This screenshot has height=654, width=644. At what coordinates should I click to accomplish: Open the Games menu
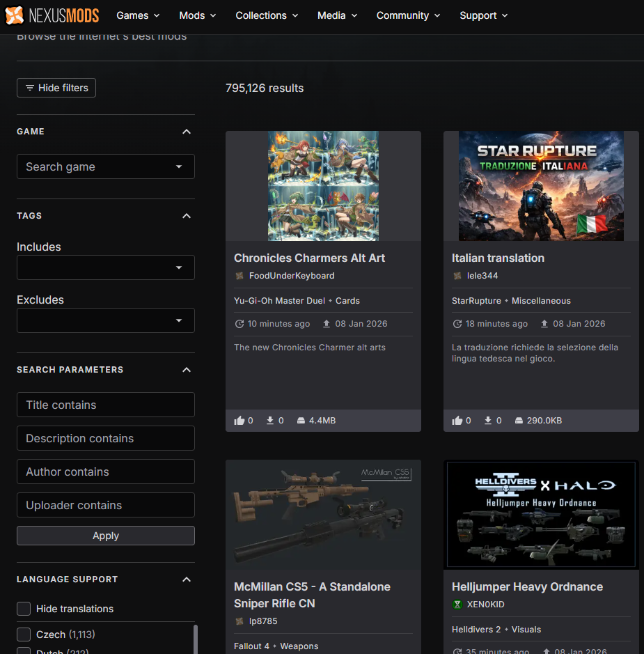tap(138, 15)
